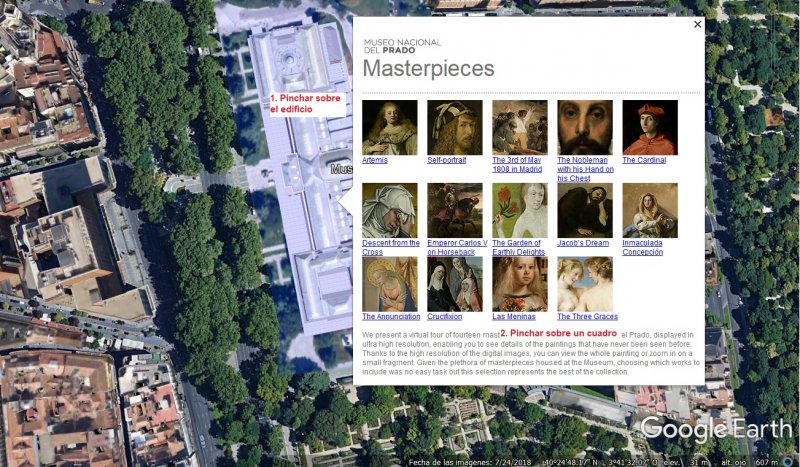Open The 3rd of May 1808 thumbnail

(x=520, y=128)
